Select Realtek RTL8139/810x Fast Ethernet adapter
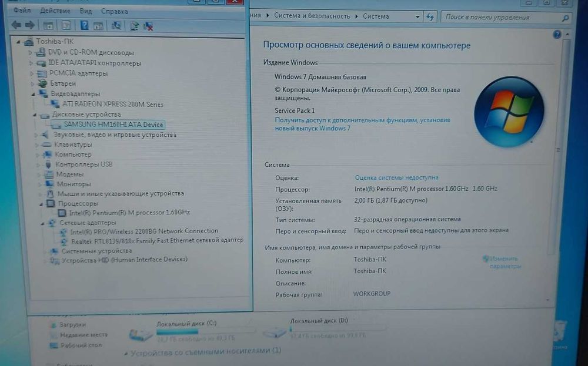This screenshot has width=588, height=366. point(157,240)
